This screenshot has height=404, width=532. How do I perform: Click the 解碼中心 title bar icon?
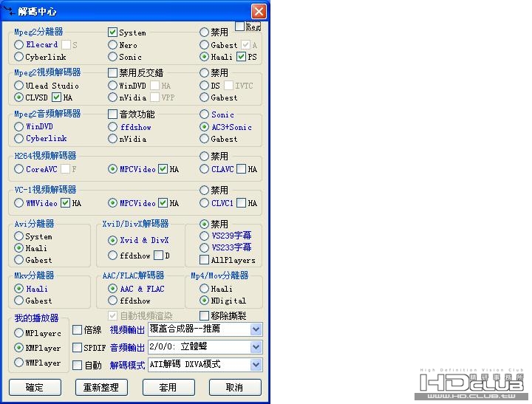(9, 11)
